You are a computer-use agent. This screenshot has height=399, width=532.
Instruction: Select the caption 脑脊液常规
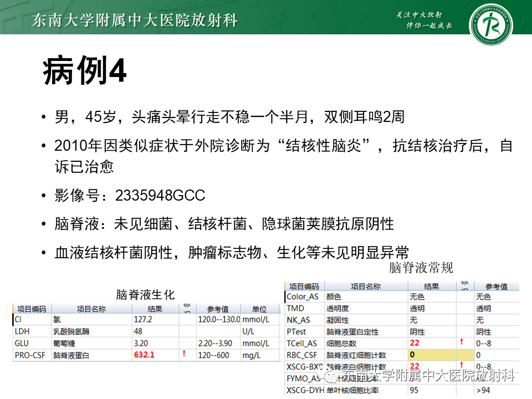click(421, 268)
